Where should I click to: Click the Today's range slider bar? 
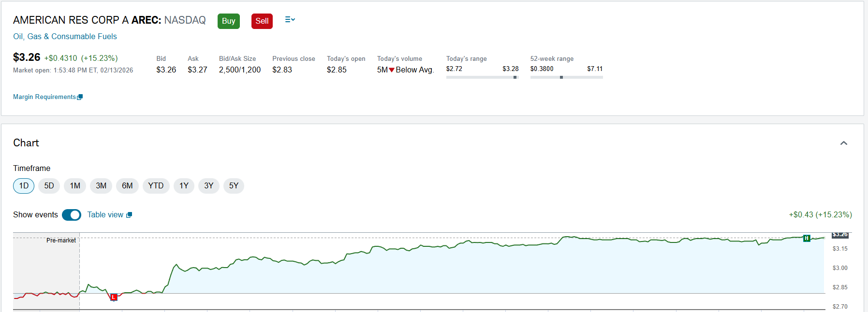coord(482,77)
